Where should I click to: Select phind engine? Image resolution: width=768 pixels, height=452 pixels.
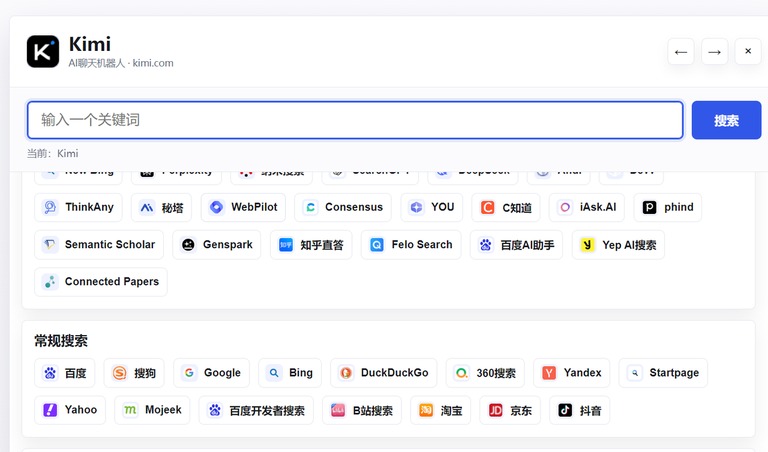pyautogui.click(x=668, y=207)
